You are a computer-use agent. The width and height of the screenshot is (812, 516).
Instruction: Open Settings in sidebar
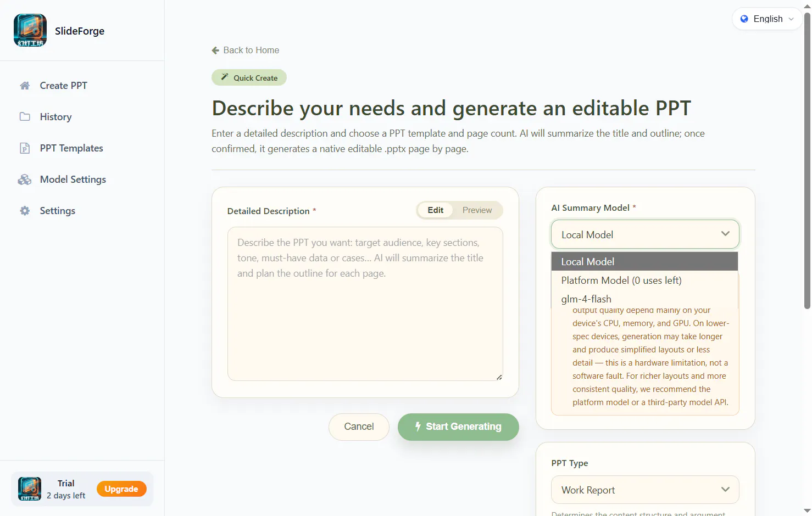click(57, 211)
